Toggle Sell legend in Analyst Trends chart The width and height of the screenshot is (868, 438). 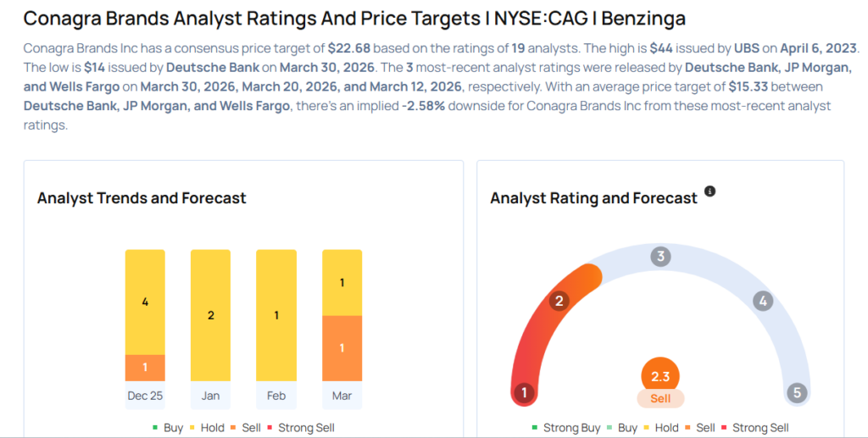tap(246, 428)
